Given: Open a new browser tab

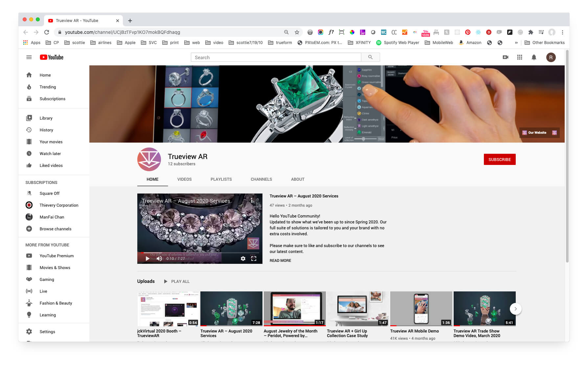Looking at the screenshot, I should pyautogui.click(x=130, y=20).
